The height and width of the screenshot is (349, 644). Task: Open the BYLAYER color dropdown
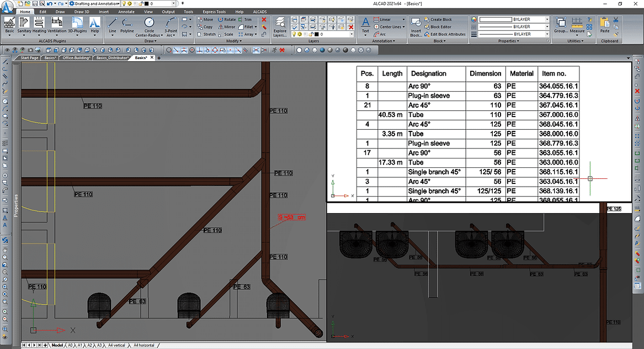[546, 19]
